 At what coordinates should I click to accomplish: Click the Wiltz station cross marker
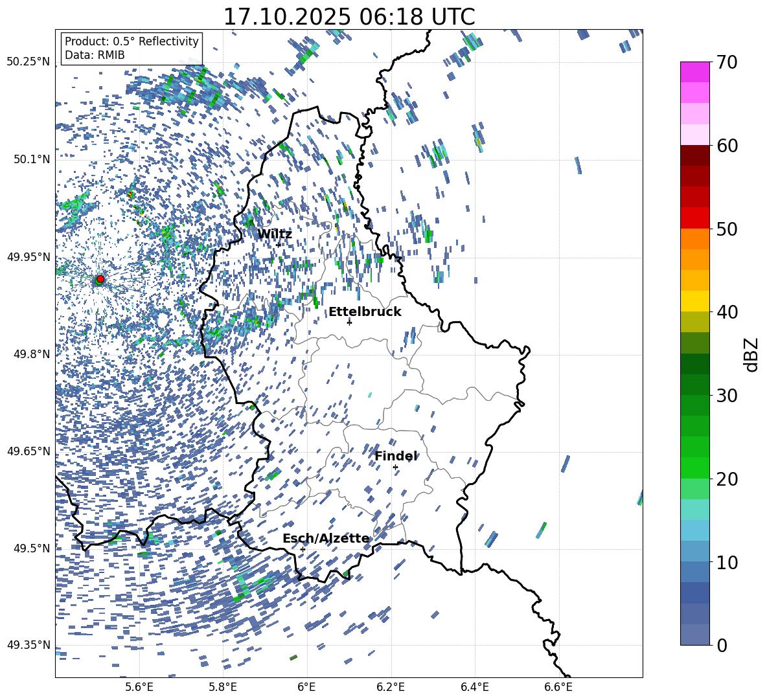(279, 245)
